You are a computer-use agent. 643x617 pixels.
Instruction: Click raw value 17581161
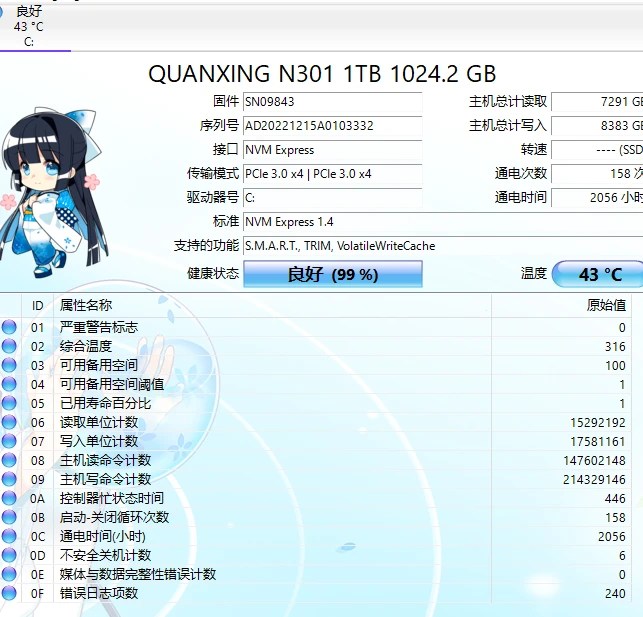pos(598,442)
